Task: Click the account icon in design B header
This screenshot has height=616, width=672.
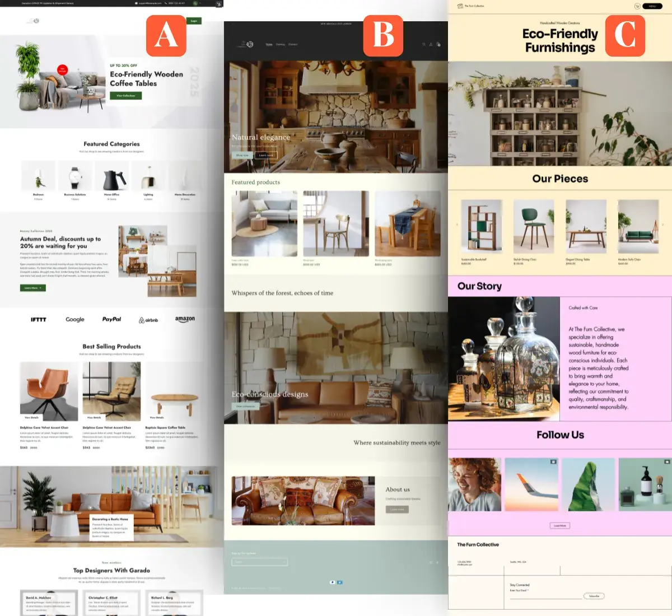Action: 431,44
